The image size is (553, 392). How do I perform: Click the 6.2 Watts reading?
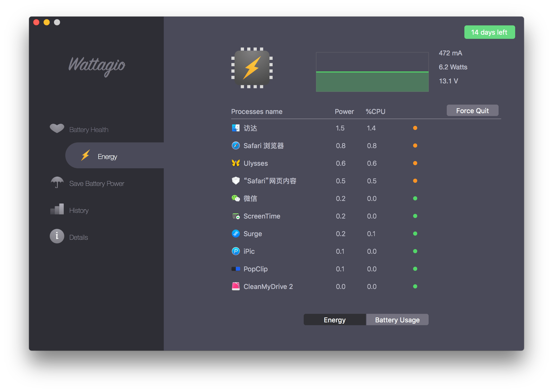coord(453,67)
